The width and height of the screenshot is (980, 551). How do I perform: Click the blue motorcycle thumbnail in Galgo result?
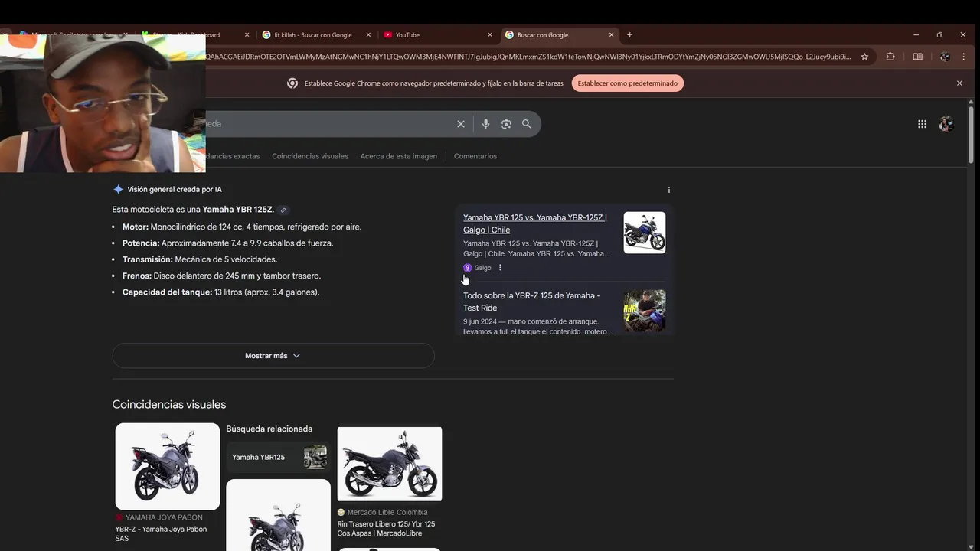[645, 233]
